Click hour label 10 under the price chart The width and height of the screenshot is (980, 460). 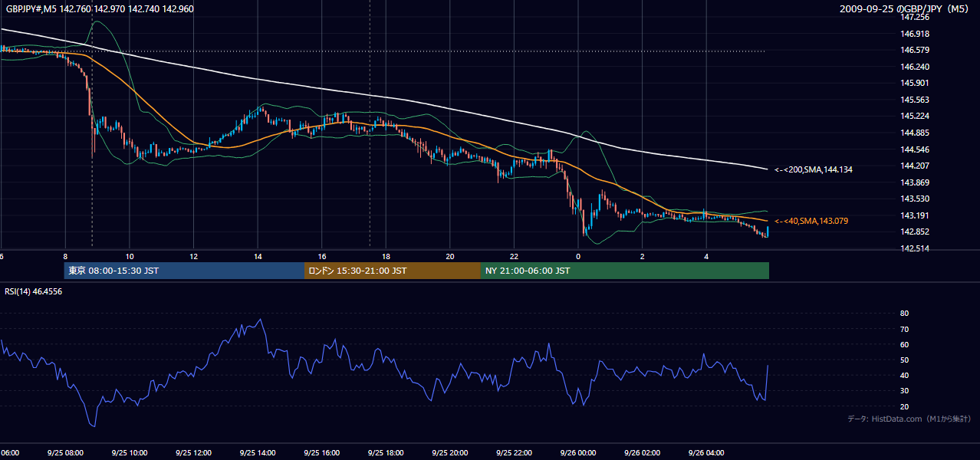coord(130,256)
